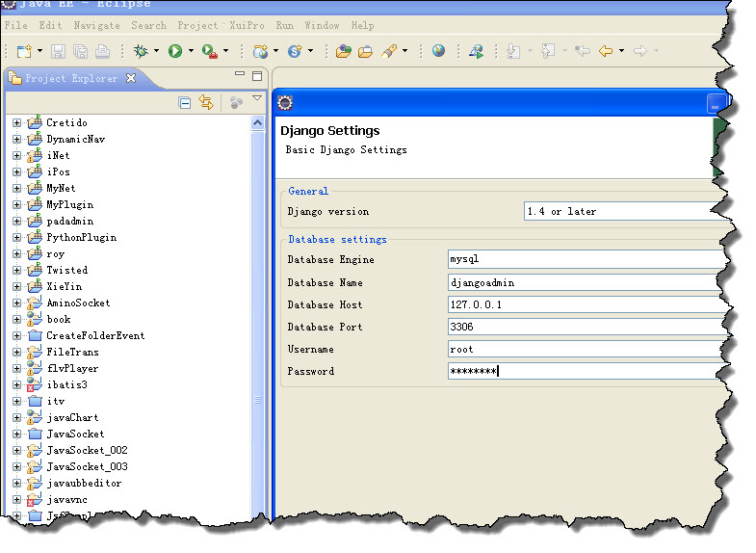Collapse all projects in Project Explorer
The height and width of the screenshot is (553, 756).
click(185, 102)
